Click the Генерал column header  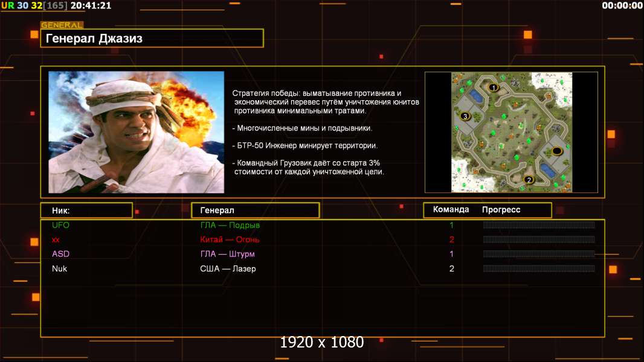point(256,211)
